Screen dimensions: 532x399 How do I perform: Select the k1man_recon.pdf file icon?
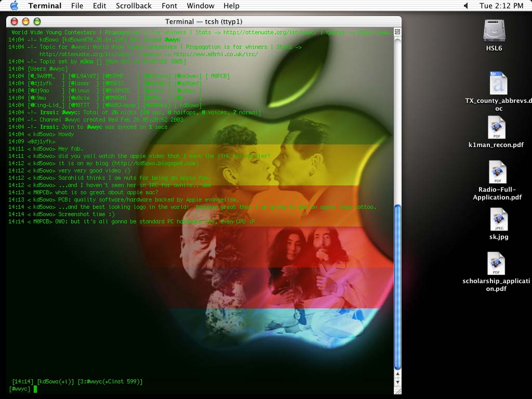pyautogui.click(x=497, y=128)
